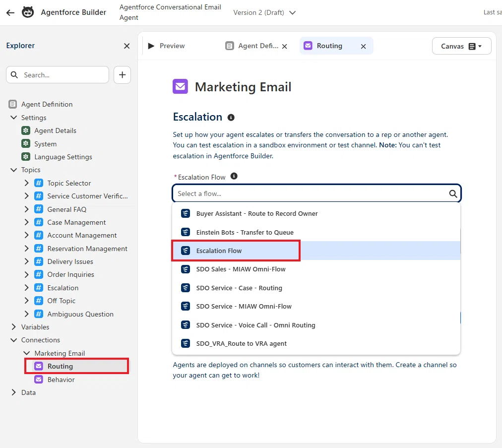Click the flow search magnifier icon
Viewport: 502px width, 448px height.
(x=453, y=193)
